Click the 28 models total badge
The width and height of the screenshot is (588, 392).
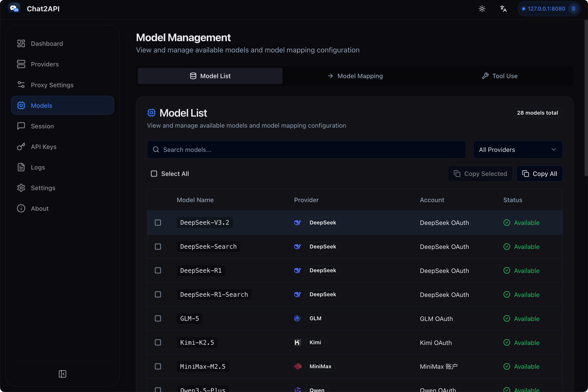click(x=537, y=113)
